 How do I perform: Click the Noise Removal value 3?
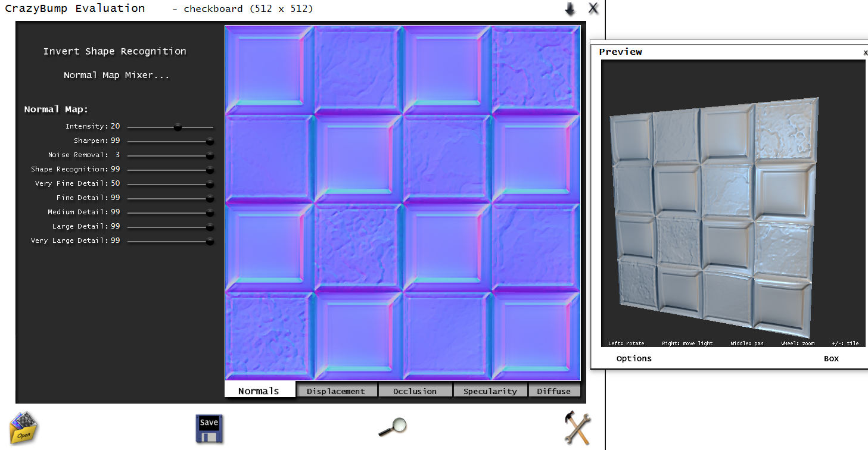tap(117, 155)
